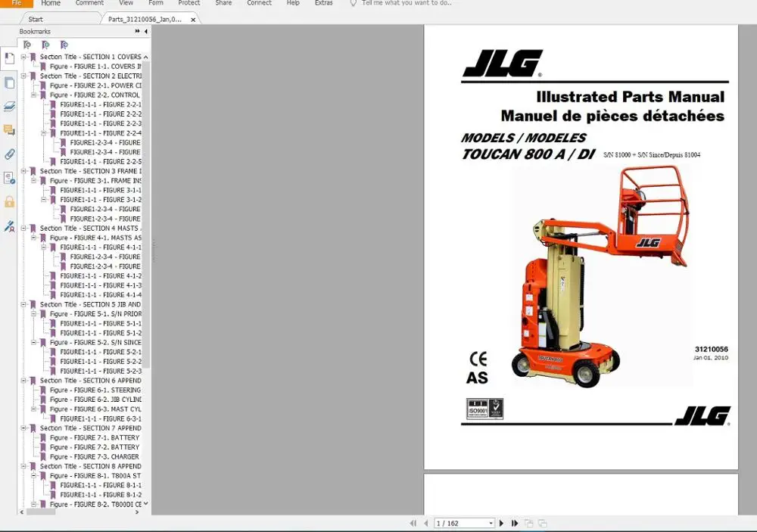This screenshot has height=532, width=757.
Task: Go to the next page arrow
Action: (x=501, y=524)
